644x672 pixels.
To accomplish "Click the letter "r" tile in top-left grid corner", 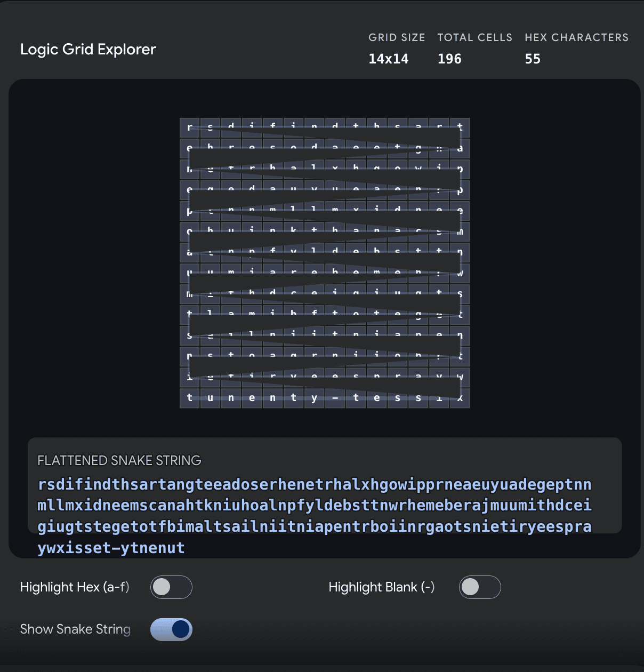I will (190, 127).
